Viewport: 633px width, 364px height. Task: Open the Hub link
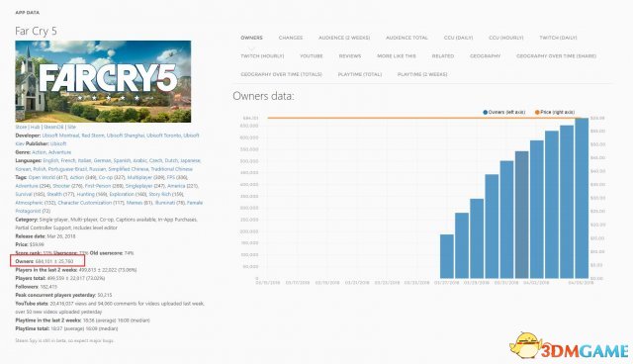[36, 127]
